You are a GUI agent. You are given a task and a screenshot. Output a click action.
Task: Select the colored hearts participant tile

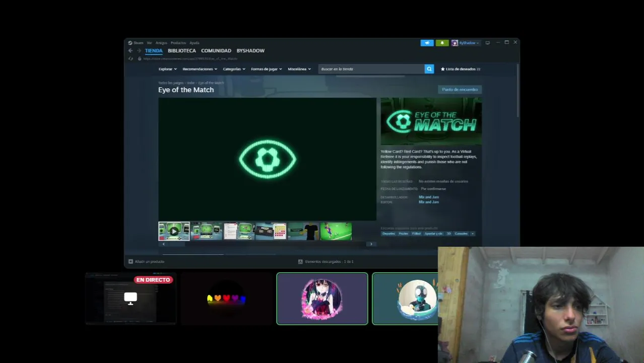click(226, 298)
